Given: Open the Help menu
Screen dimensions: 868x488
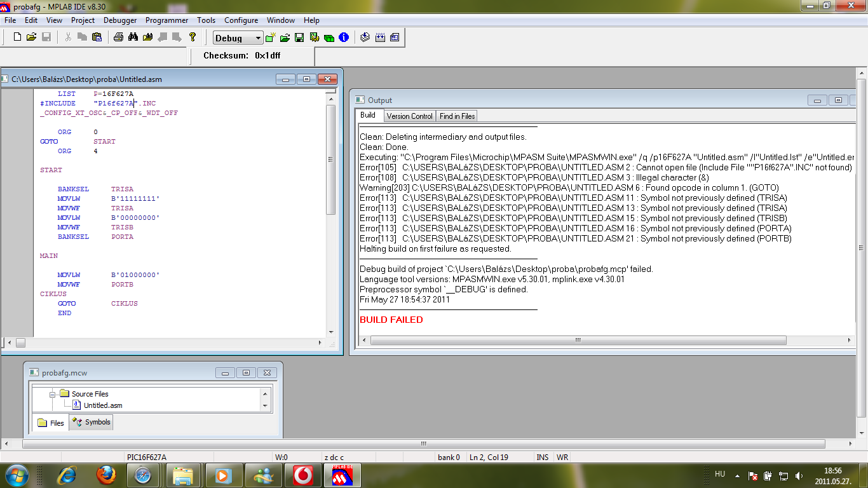Looking at the screenshot, I should coord(311,20).
